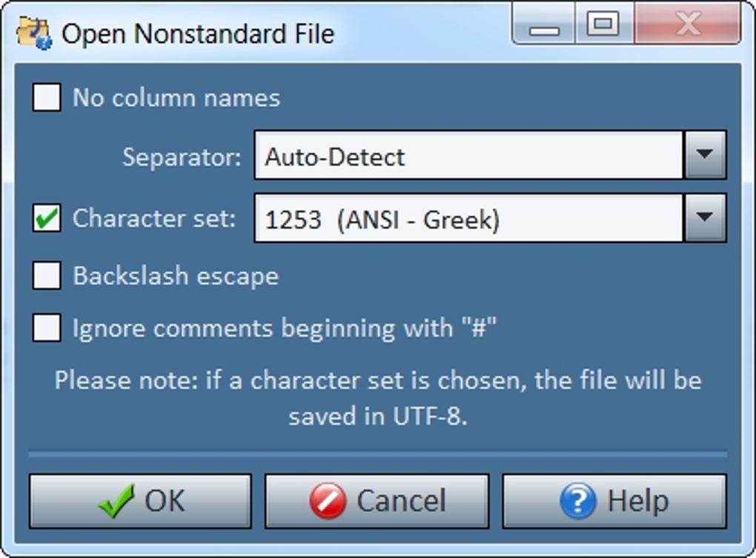Click the Auto-Detect separator combo box
This screenshot has height=558, width=756.
click(467, 156)
